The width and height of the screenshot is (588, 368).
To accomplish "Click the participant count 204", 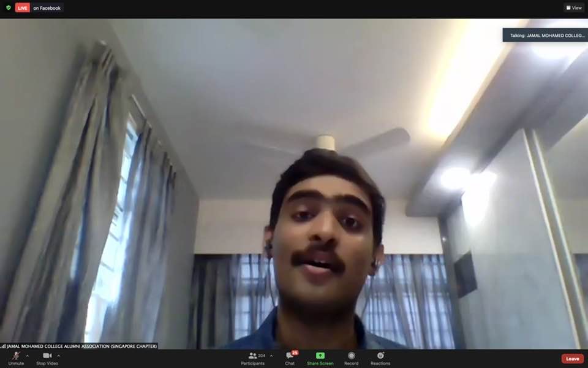I will 262,356.
